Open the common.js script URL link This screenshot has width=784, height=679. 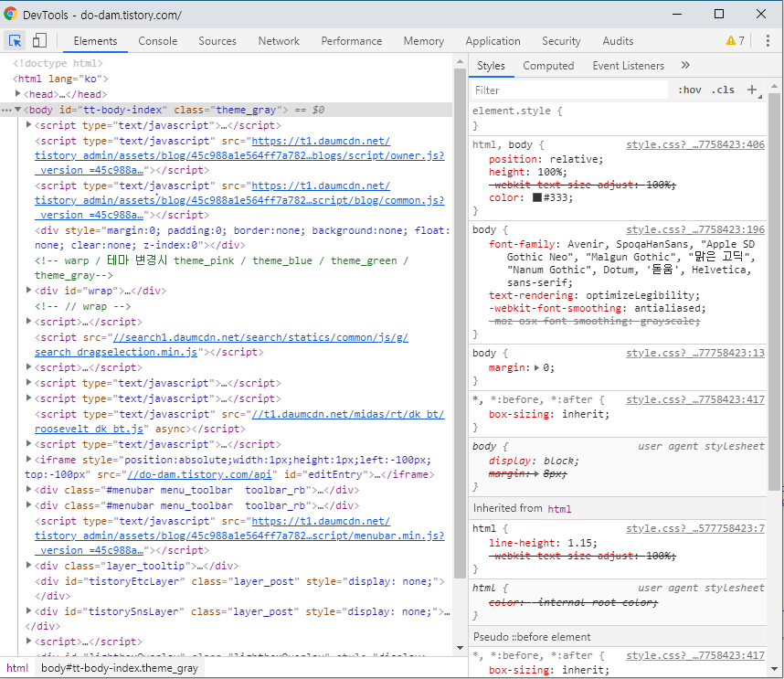[239, 200]
